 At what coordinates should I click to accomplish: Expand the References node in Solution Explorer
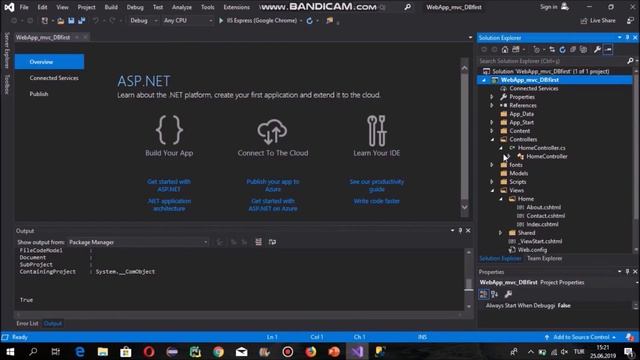click(492, 105)
